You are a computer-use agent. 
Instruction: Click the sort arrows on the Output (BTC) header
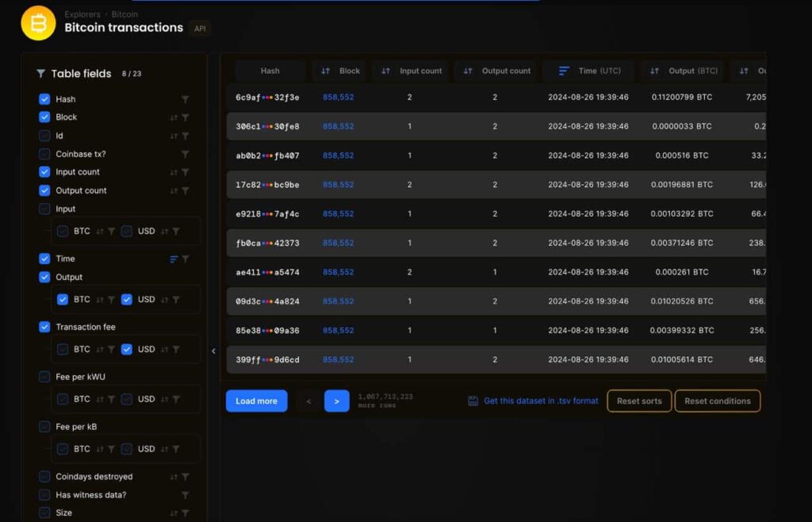(x=653, y=71)
